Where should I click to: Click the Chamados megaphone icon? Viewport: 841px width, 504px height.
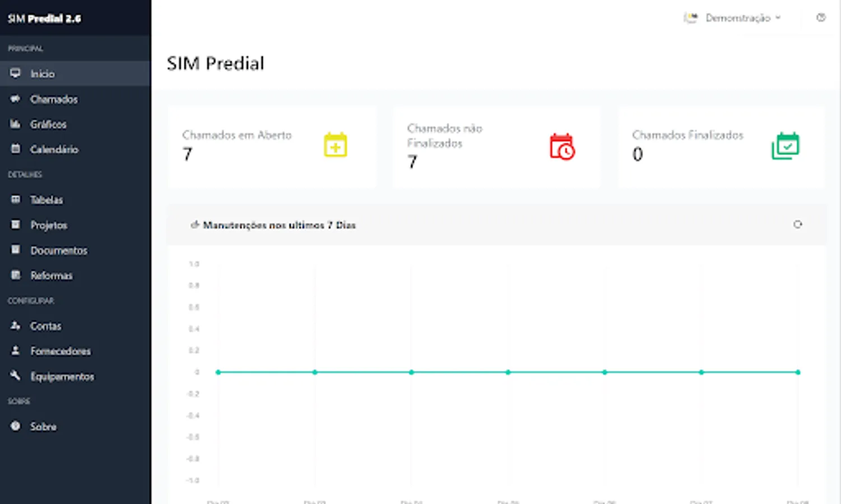15,99
